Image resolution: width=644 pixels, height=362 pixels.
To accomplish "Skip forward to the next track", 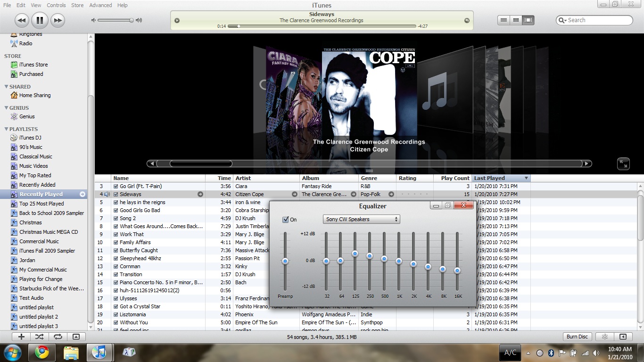I will 58,20.
